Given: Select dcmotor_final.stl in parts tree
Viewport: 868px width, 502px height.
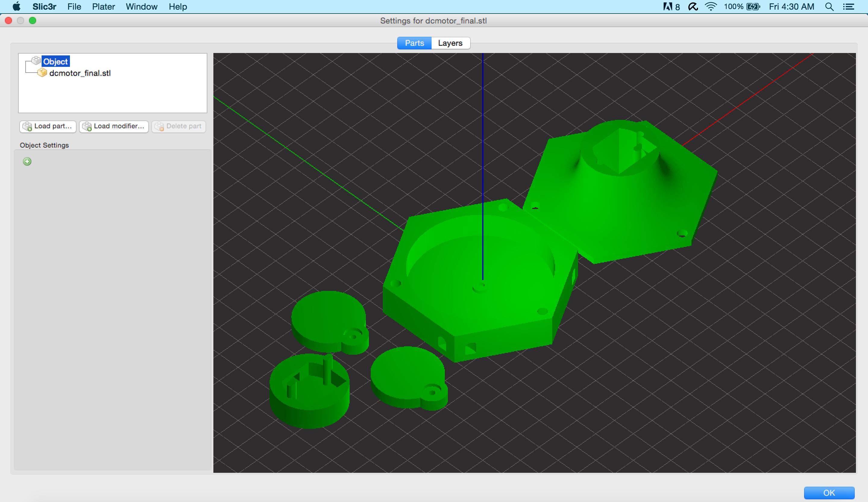Looking at the screenshot, I should pyautogui.click(x=80, y=73).
